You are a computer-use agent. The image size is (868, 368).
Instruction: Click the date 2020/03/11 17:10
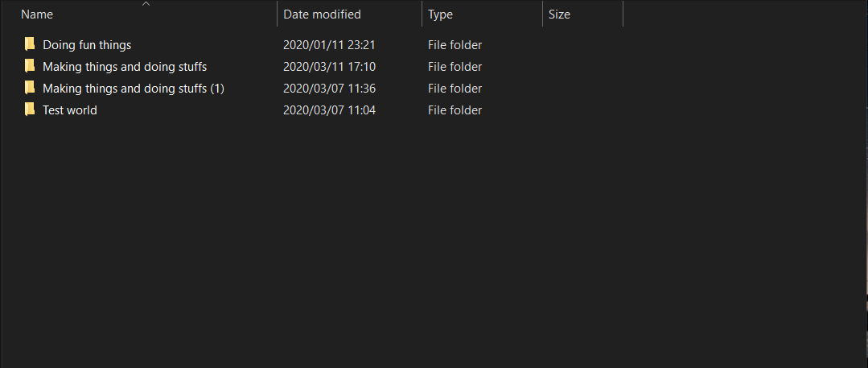[x=329, y=67]
